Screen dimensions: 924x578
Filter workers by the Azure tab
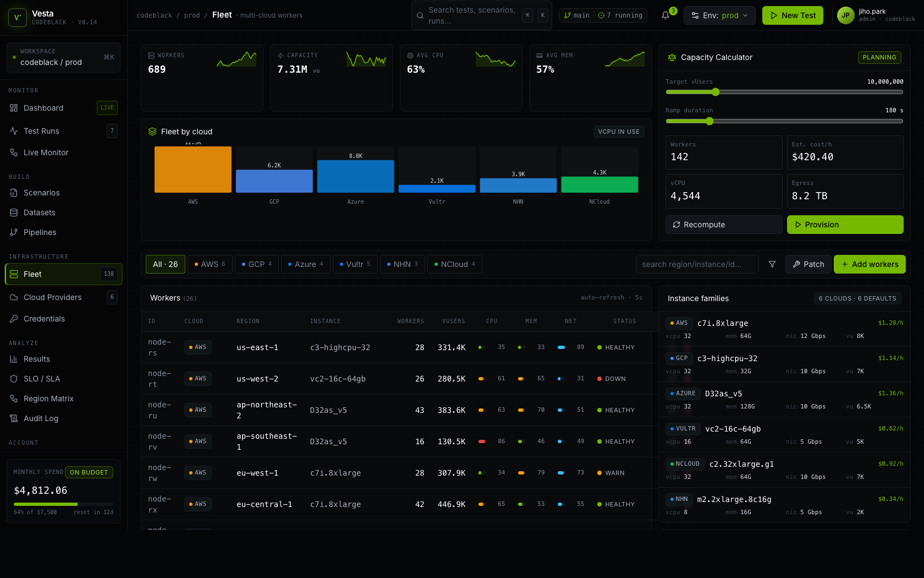[305, 264]
